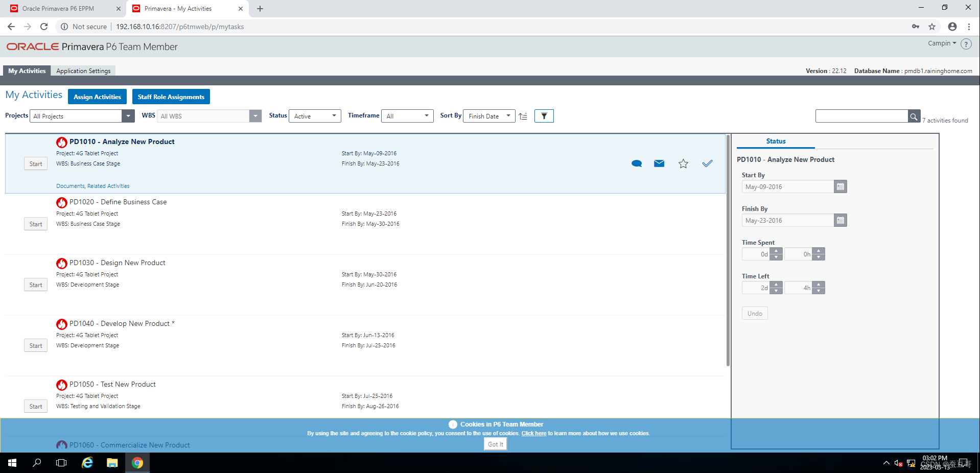Open the cookie policy Click here link
980x473 pixels.
[533, 433]
